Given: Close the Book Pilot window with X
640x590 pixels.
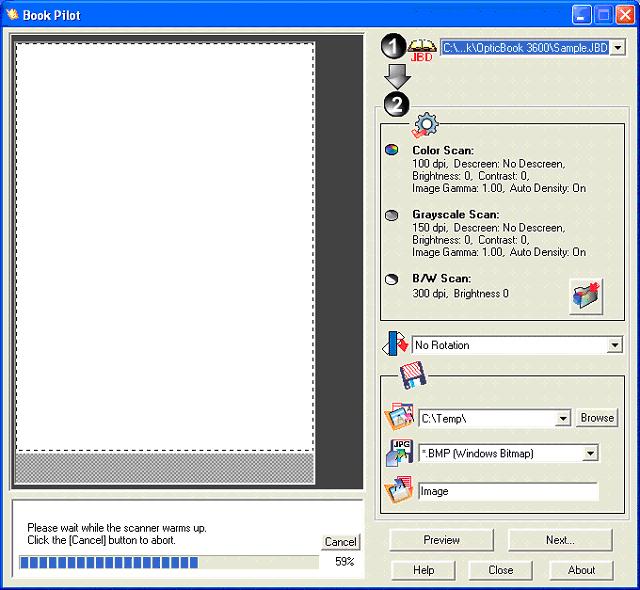Looking at the screenshot, I should click(x=625, y=15).
